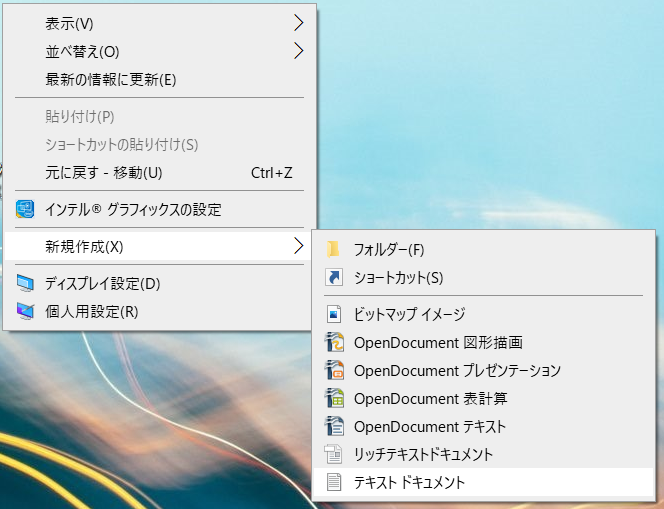664x509 pixels.
Task: Click the テキストドキュメント notepad icon
Action: point(334,482)
